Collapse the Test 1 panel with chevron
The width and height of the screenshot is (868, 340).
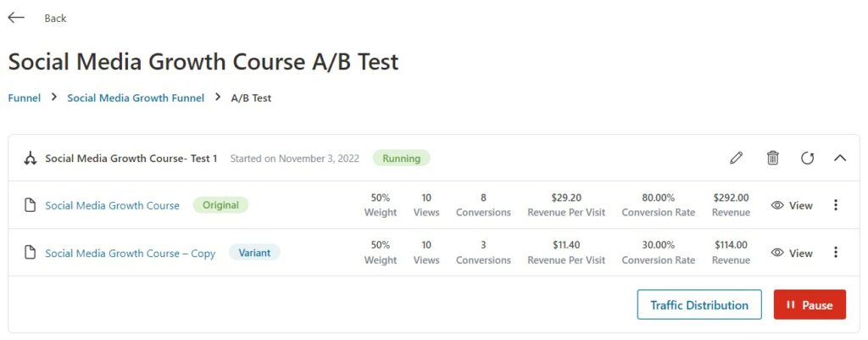coord(840,159)
